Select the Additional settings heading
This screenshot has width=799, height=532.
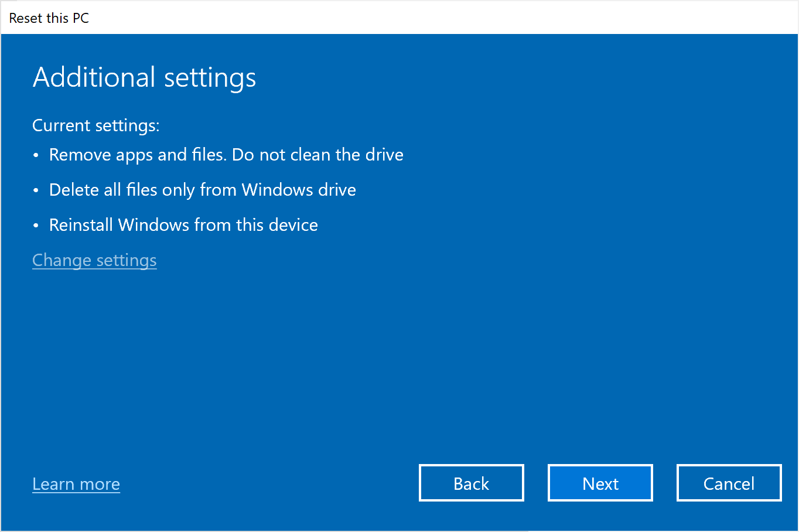pyautogui.click(x=144, y=77)
